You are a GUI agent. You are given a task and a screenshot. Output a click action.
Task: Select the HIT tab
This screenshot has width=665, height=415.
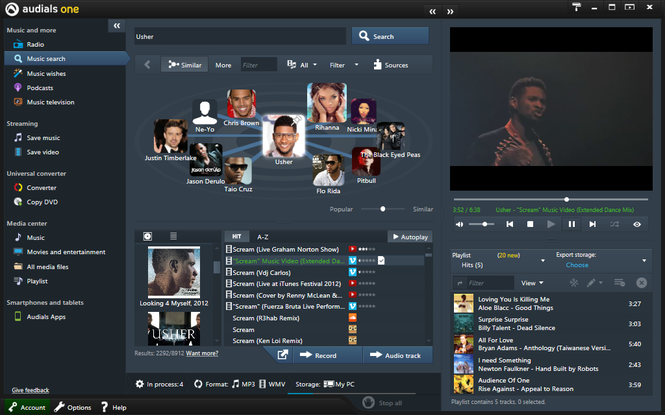tap(237, 237)
